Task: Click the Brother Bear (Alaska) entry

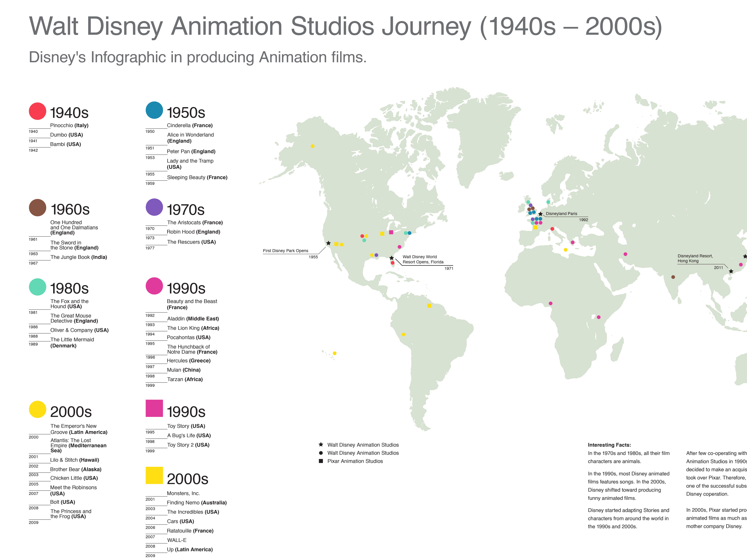Action: [x=76, y=469]
